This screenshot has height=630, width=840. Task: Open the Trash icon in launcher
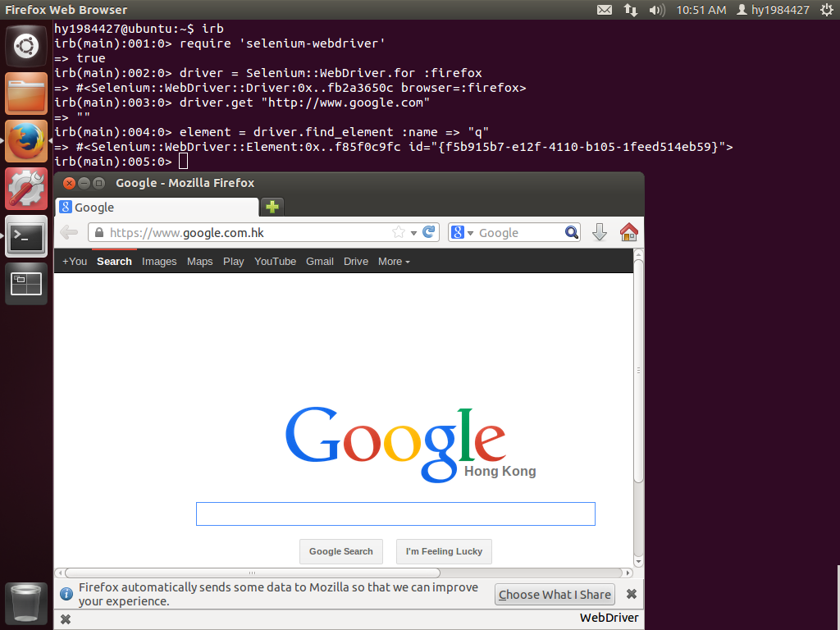click(x=26, y=604)
